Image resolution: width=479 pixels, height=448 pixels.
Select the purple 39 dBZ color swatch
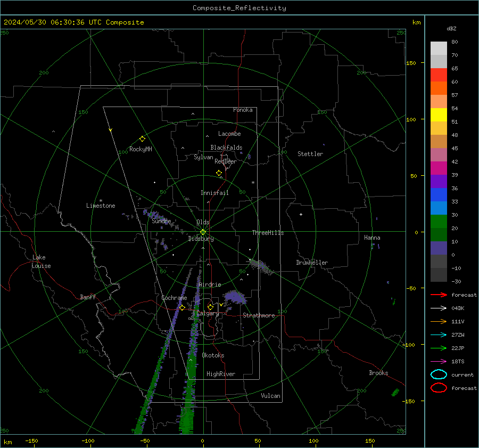point(439,181)
